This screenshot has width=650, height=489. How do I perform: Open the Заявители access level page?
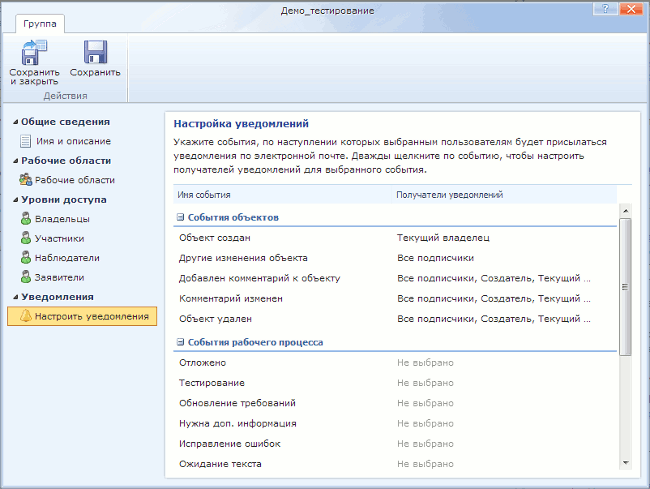pyautogui.click(x=59, y=277)
